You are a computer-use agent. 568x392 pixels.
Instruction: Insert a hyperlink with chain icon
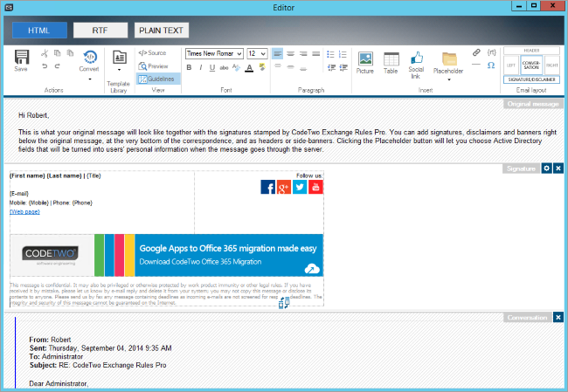pos(476,52)
